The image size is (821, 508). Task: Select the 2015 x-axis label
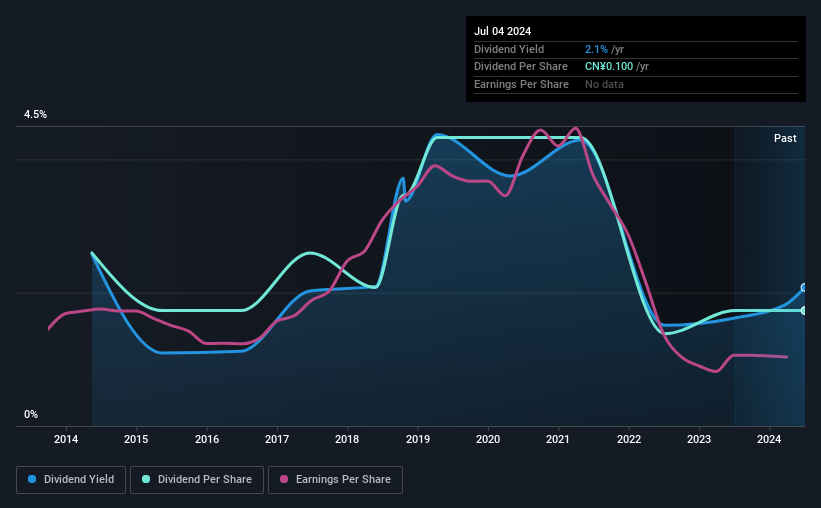point(136,439)
